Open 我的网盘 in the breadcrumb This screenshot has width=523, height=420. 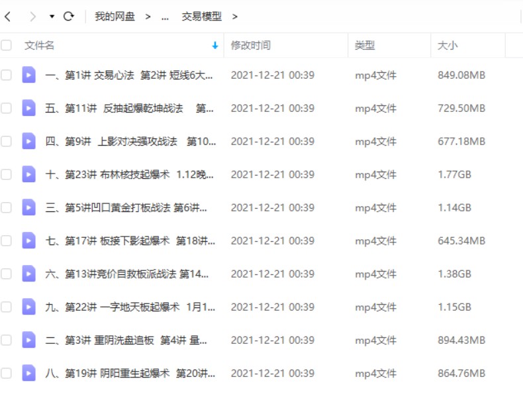click(x=115, y=17)
